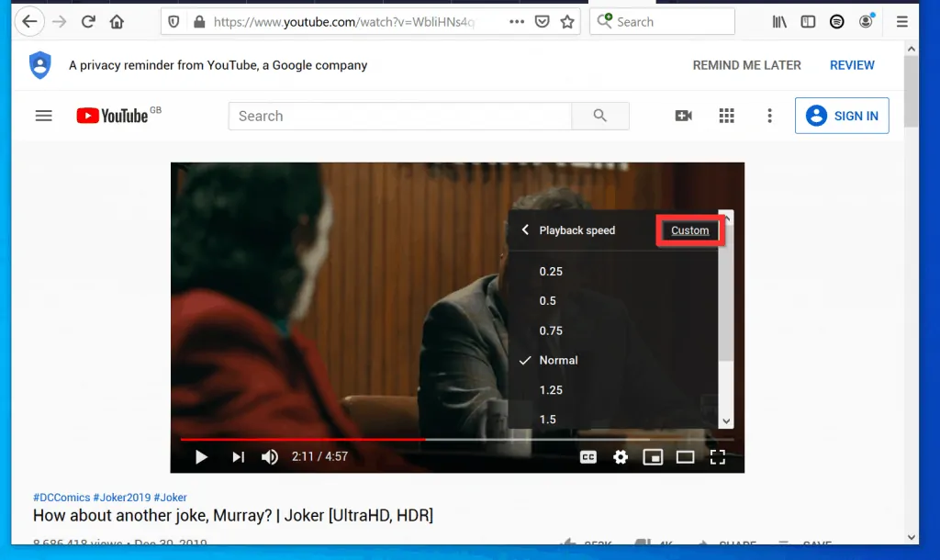
Task: Bookmark this page with the star
Action: (x=567, y=22)
